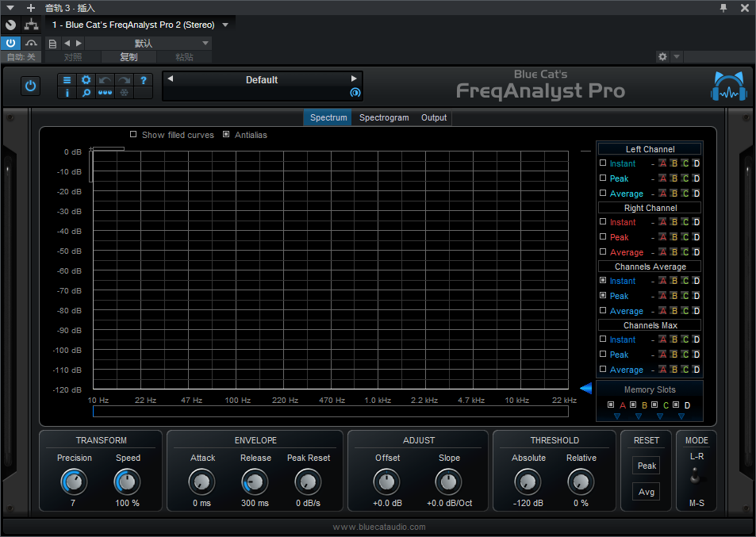Expand the plugin instance selector dropdown
This screenshot has height=537, width=756.
pyautogui.click(x=225, y=25)
